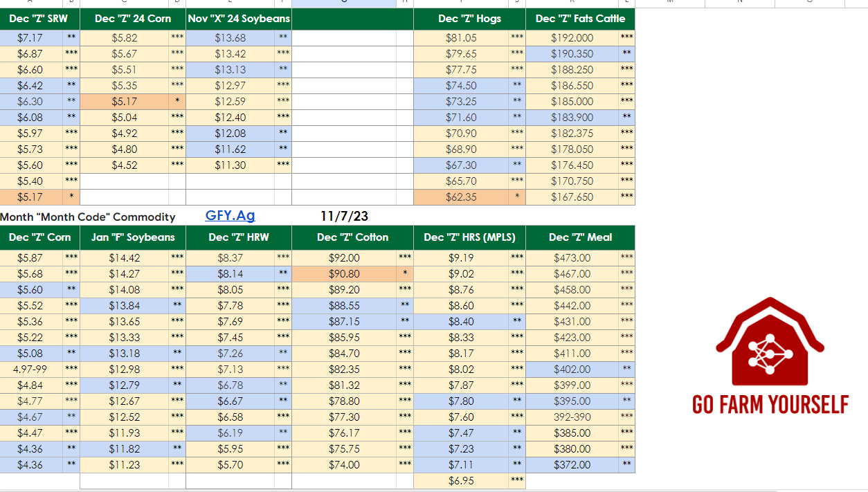Select the 392-390 meal price cell
Image resolution: width=868 pixels, height=492 pixels.
[x=572, y=417]
